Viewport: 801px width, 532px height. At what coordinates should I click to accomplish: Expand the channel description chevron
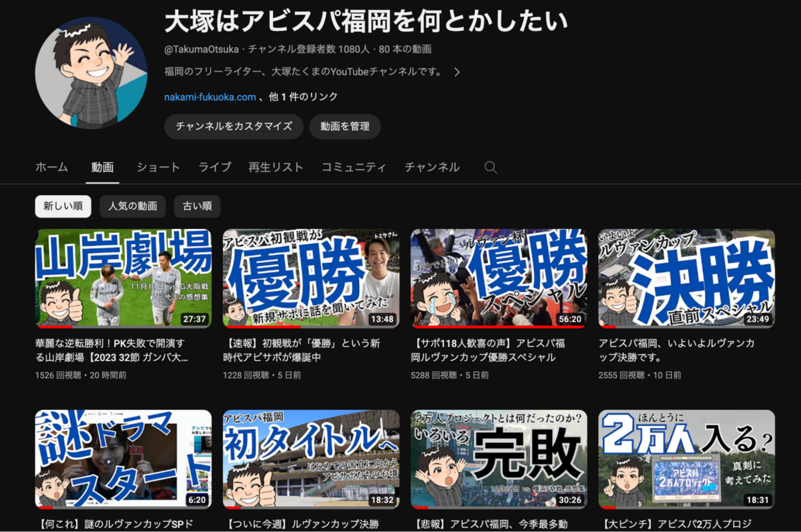coord(457,72)
